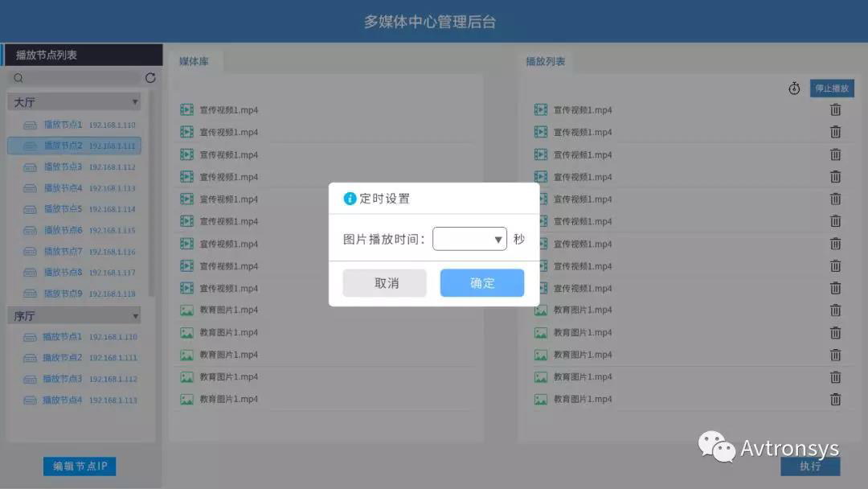868x489 pixels.
Task: Select 播放节点5 under 大厅
Action: [x=63, y=209]
